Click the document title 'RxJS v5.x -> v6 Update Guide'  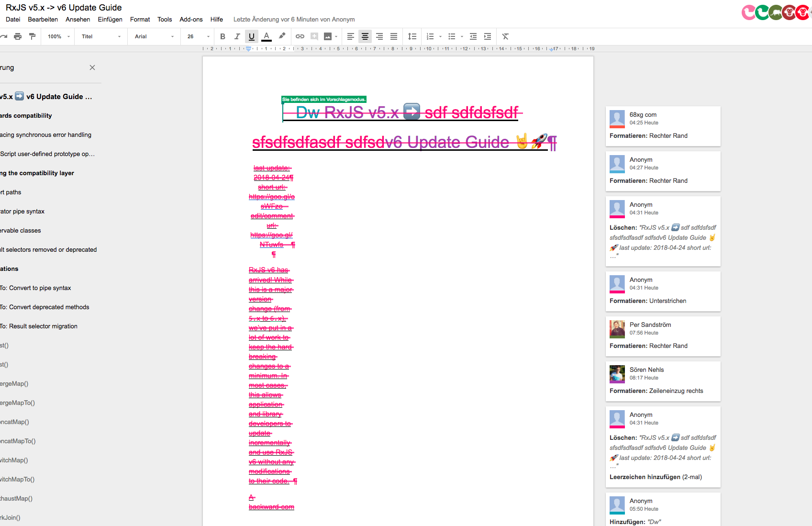click(x=64, y=8)
